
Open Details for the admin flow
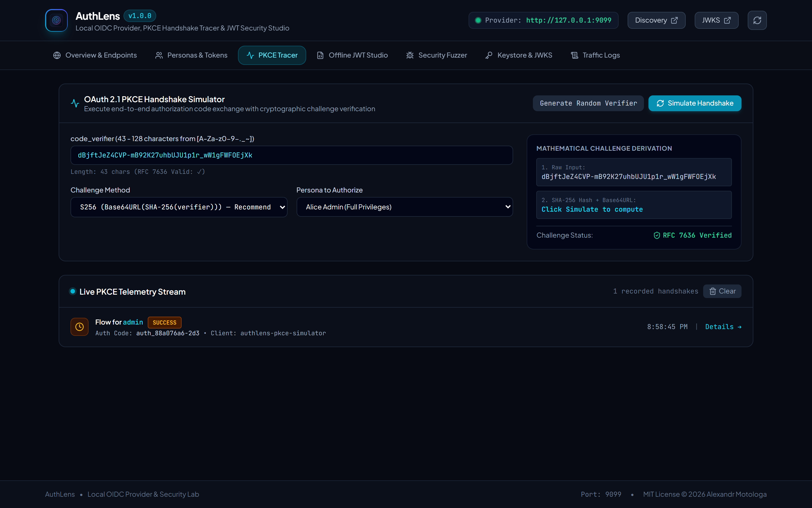[x=723, y=327]
